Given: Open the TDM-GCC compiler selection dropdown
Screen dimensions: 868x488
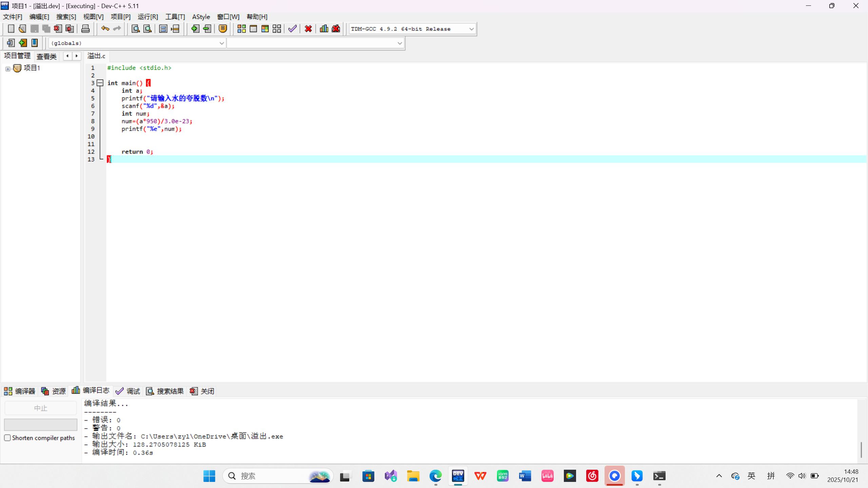Looking at the screenshot, I should coord(471,29).
